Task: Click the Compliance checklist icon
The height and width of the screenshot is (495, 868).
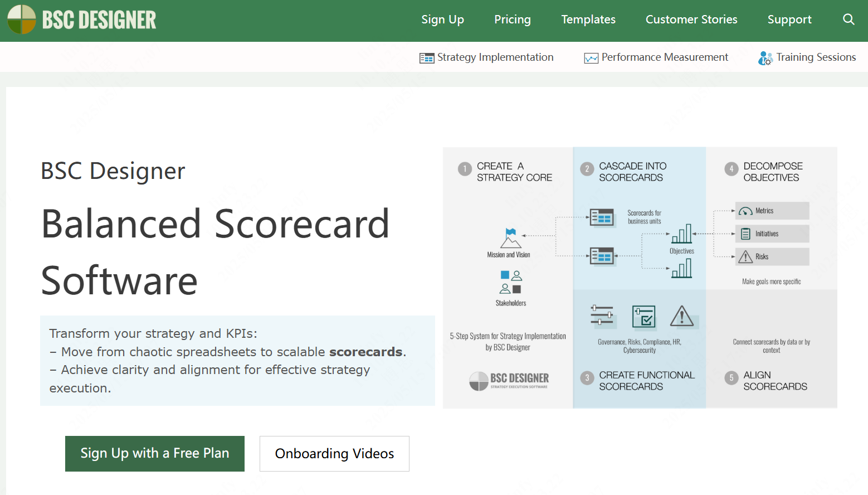Action: [644, 317]
